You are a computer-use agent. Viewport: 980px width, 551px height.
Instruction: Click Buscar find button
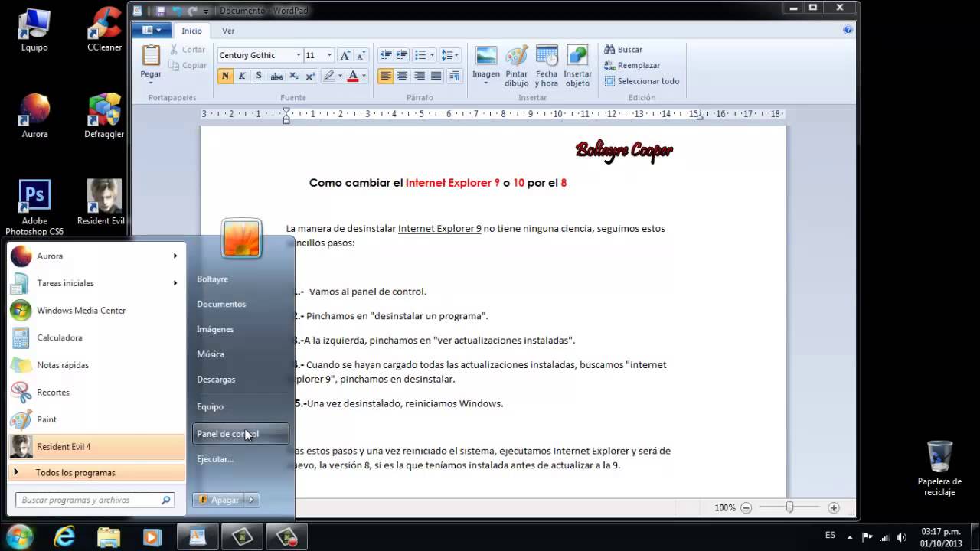(623, 50)
